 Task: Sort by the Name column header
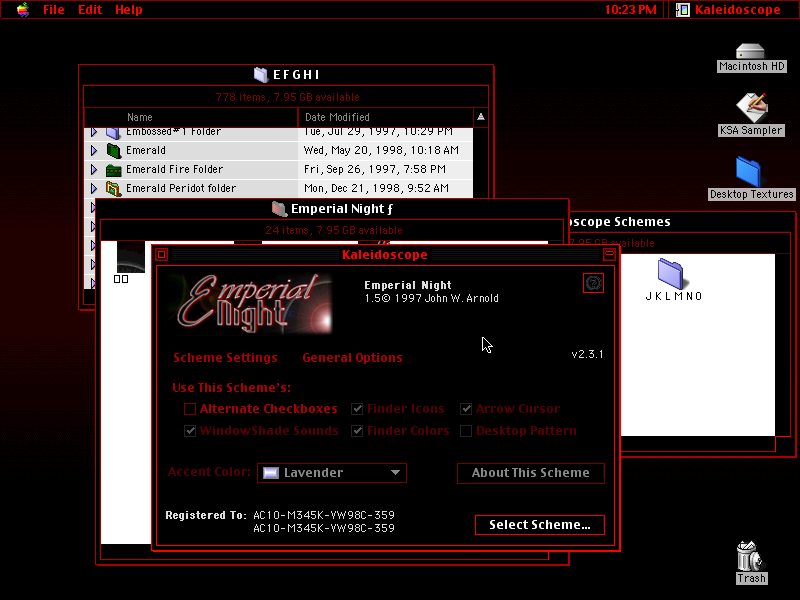tap(191, 117)
